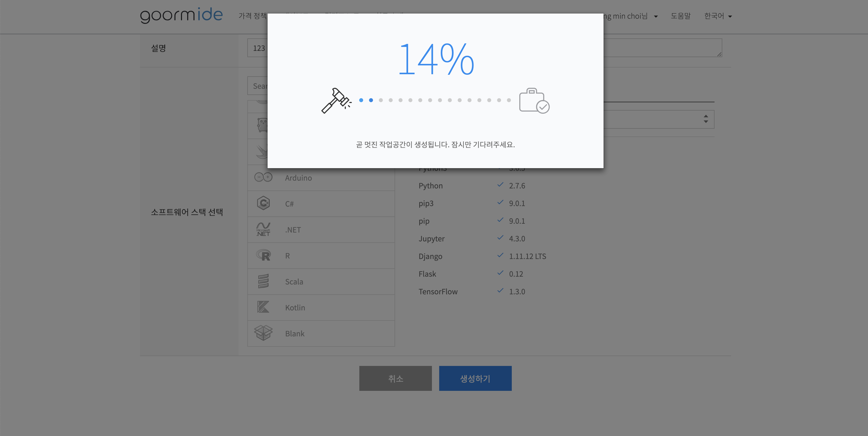Toggle the TensorFlow 1.3.0 checkmark

coord(500,291)
